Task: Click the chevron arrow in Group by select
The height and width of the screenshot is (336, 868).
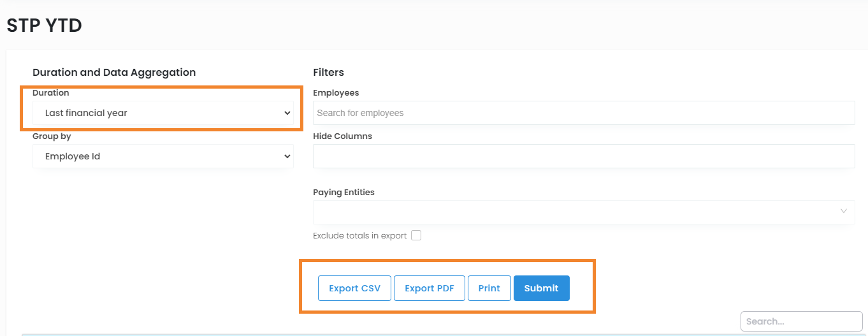Action: click(287, 156)
